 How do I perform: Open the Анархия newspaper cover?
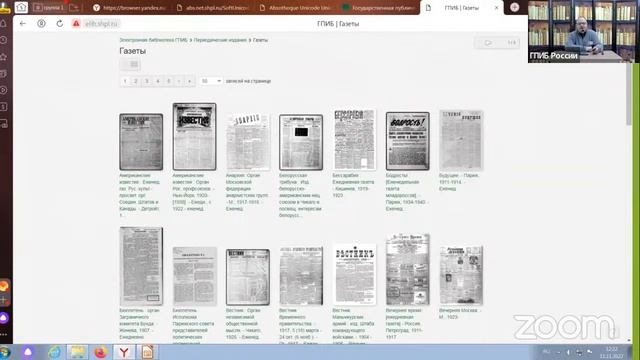248,142
